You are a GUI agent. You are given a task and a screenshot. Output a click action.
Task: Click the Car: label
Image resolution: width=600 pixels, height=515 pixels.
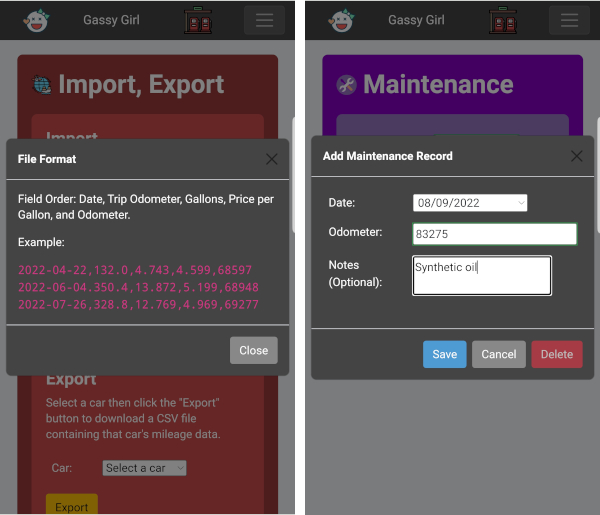pos(62,468)
